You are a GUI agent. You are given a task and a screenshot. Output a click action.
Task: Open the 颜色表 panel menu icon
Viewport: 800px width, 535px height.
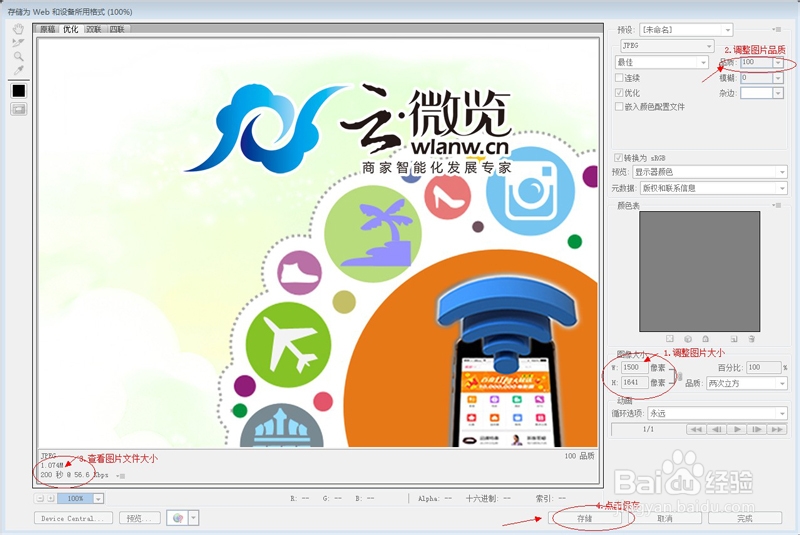coord(777,205)
